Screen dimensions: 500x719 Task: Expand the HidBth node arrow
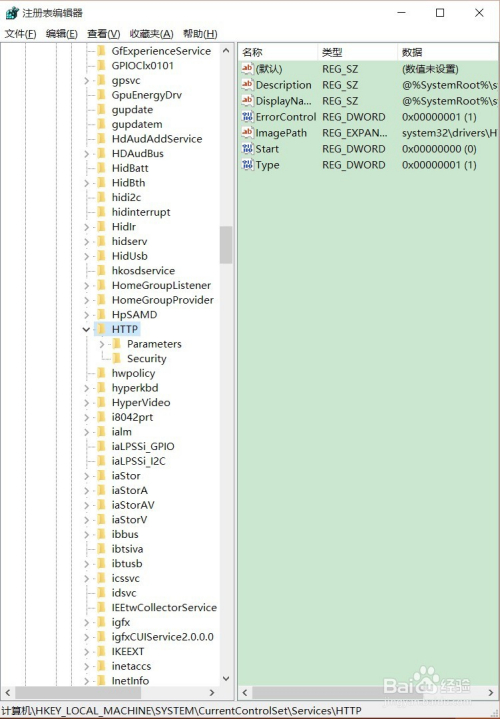click(x=87, y=183)
